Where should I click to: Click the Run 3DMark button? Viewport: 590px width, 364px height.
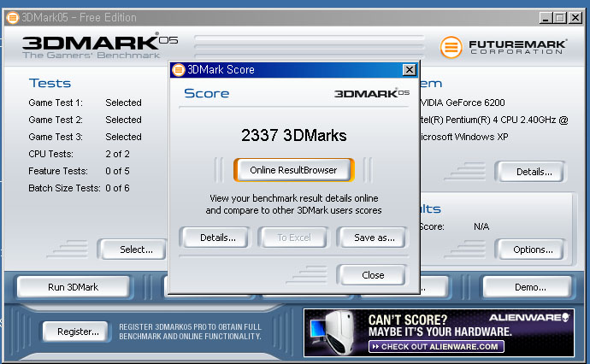(x=73, y=287)
